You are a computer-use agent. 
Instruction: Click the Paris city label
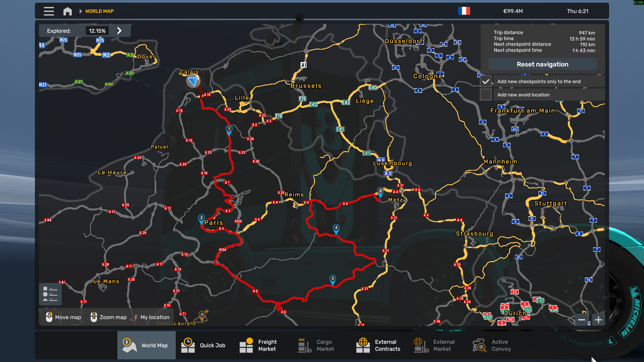tap(214, 223)
